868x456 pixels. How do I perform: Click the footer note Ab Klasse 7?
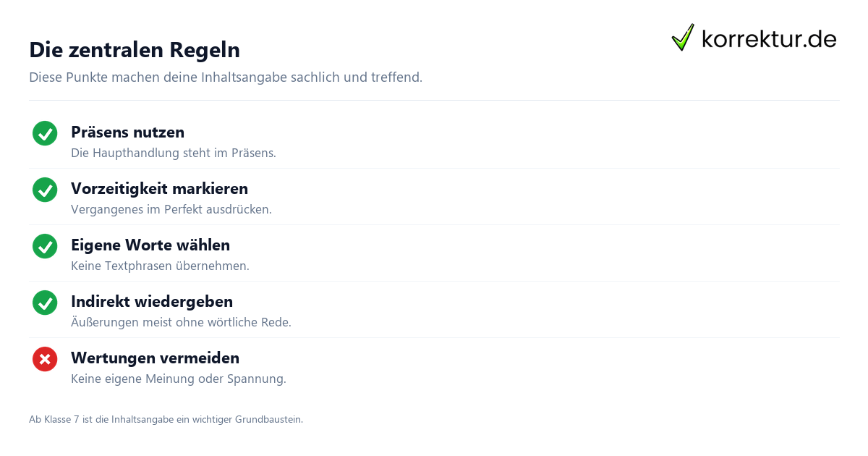pyautogui.click(x=166, y=420)
